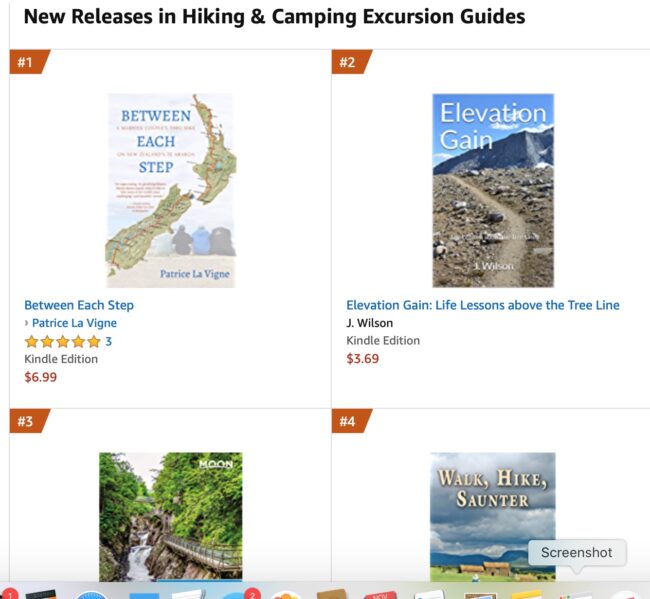
Task: Click the #3 rank badge
Action: click(26, 421)
